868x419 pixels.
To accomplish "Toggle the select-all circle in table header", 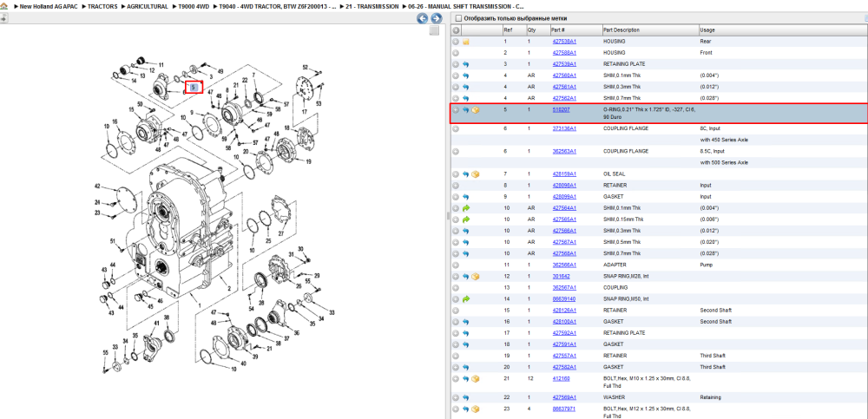I will 457,29.
